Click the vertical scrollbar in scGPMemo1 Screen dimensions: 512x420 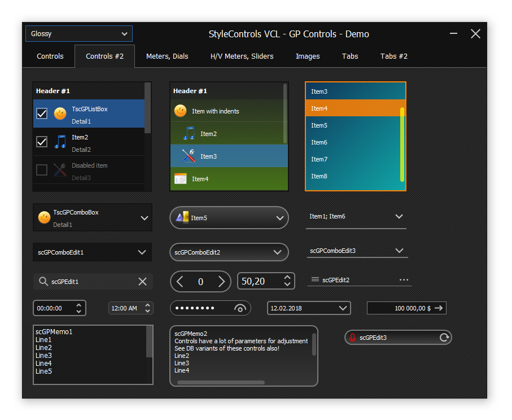click(149, 342)
